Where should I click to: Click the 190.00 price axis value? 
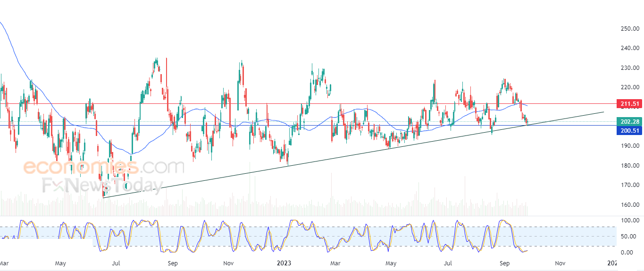click(x=630, y=146)
